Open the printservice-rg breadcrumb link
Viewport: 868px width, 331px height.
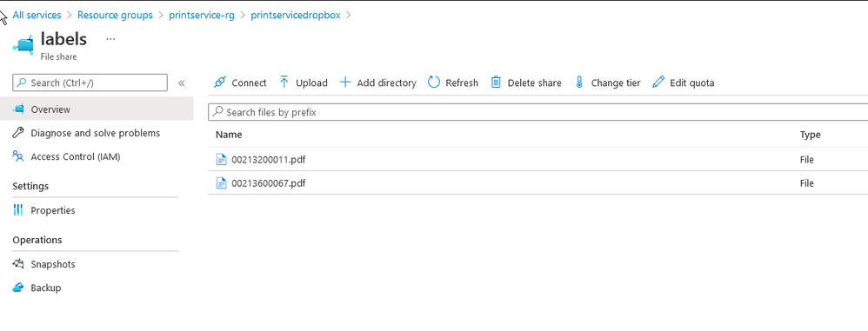(x=202, y=15)
